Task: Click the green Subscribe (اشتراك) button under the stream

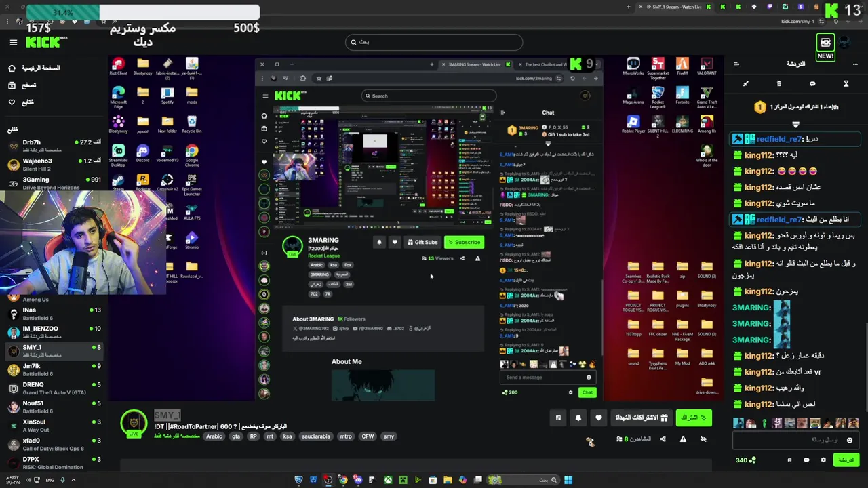Action: click(x=693, y=418)
